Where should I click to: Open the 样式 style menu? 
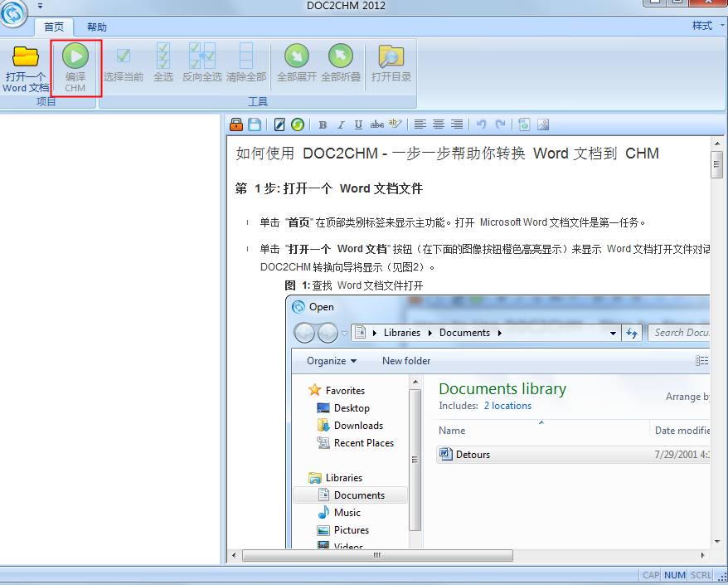pos(707,26)
